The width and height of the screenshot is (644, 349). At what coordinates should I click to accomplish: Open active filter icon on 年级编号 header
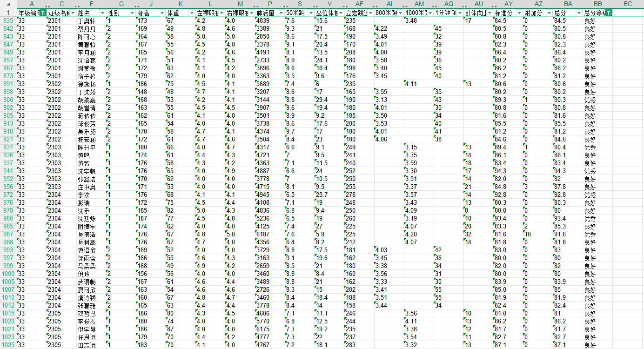point(43,13)
